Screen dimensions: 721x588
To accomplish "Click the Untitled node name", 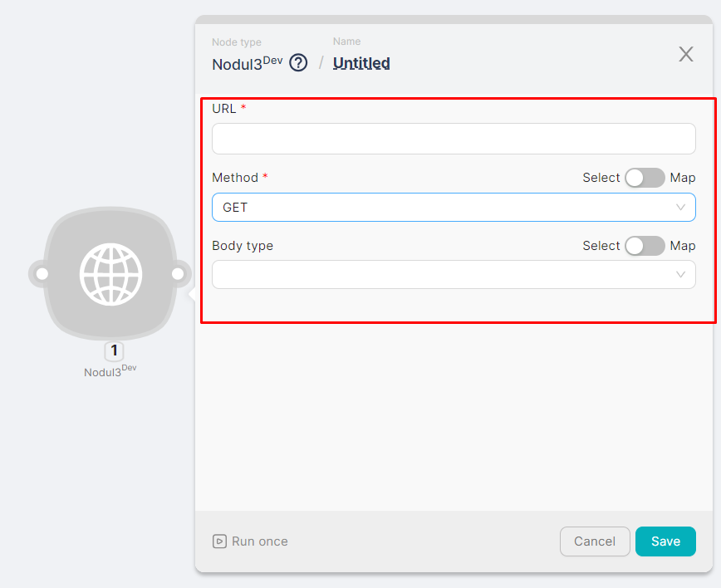I will [x=361, y=63].
